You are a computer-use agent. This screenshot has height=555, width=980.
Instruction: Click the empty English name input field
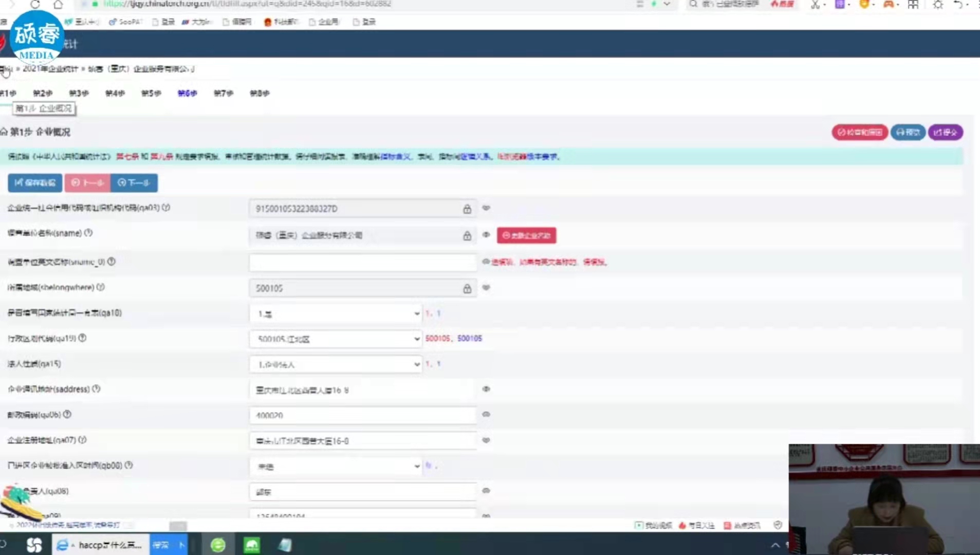[x=363, y=263]
